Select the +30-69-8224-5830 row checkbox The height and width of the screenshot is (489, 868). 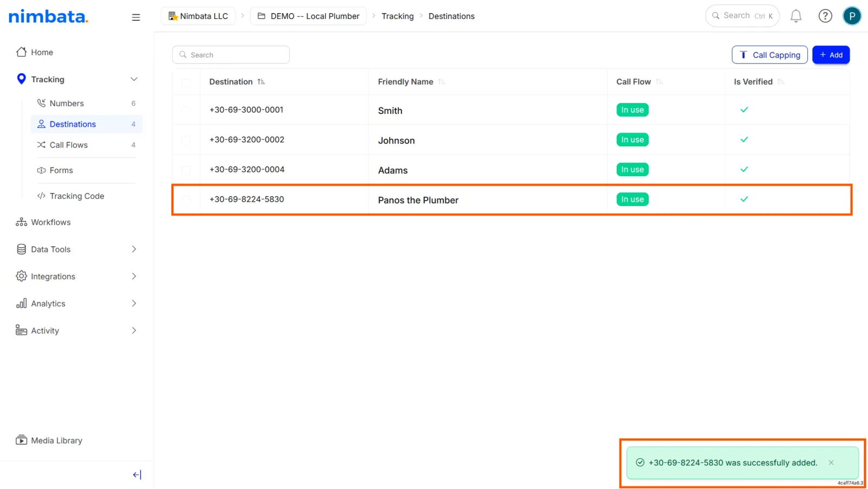pyautogui.click(x=186, y=200)
